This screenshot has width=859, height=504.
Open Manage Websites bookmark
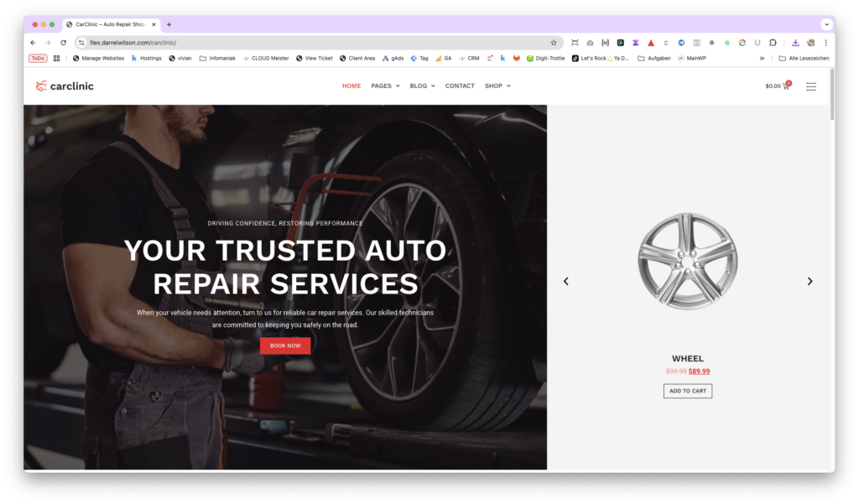click(98, 58)
